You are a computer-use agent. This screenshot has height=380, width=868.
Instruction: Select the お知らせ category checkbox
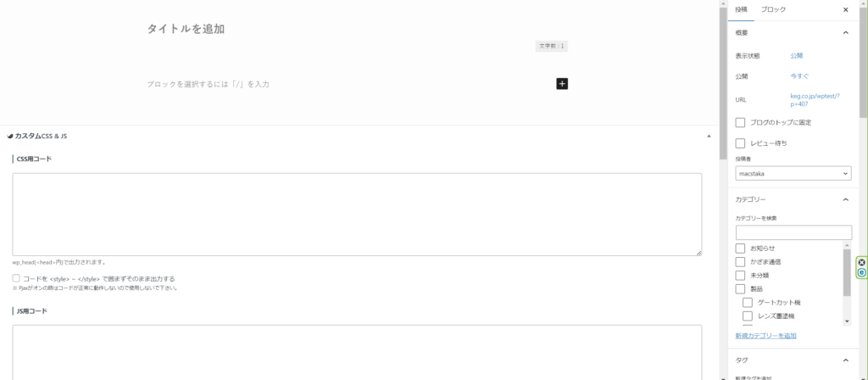click(x=741, y=248)
